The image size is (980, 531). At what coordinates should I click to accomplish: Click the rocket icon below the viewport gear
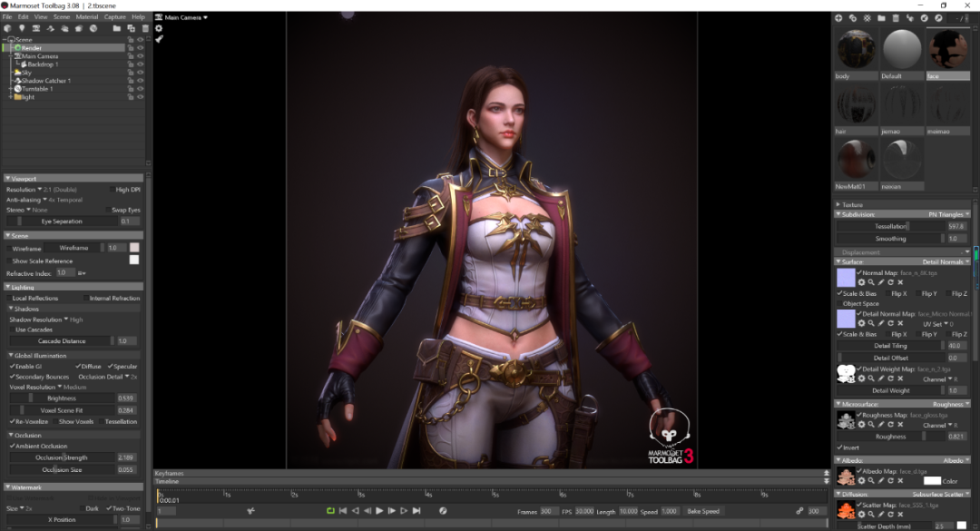point(159,39)
